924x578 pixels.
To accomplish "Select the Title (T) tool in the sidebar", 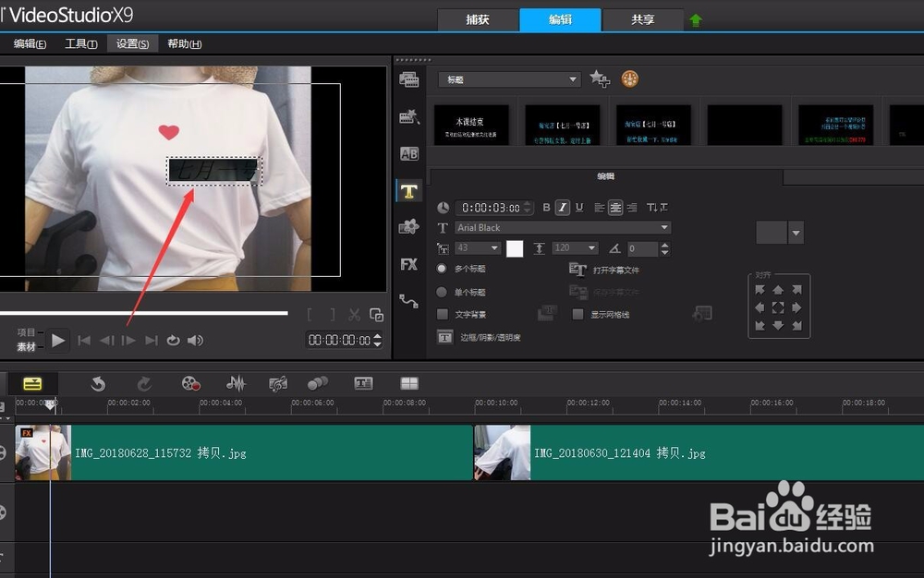I will 409,191.
